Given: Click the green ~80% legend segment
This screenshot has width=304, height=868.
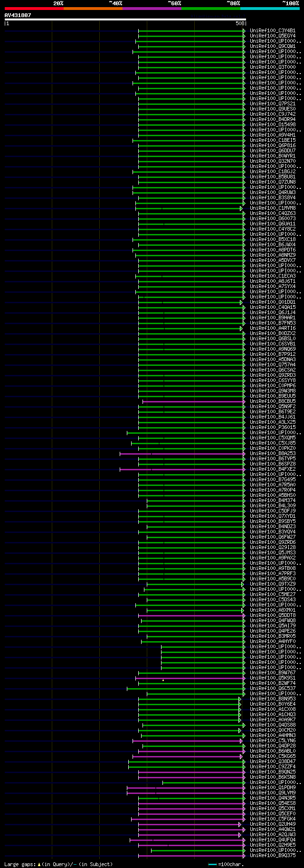Looking at the screenshot, I should point(211,9).
